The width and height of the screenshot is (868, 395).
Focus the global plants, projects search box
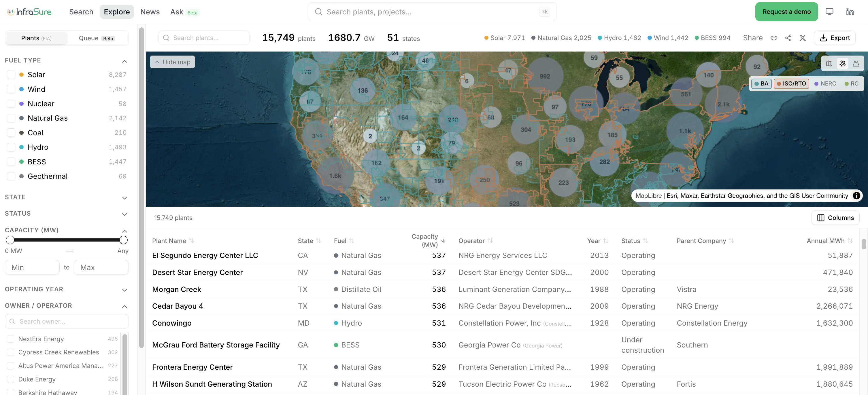(x=432, y=12)
